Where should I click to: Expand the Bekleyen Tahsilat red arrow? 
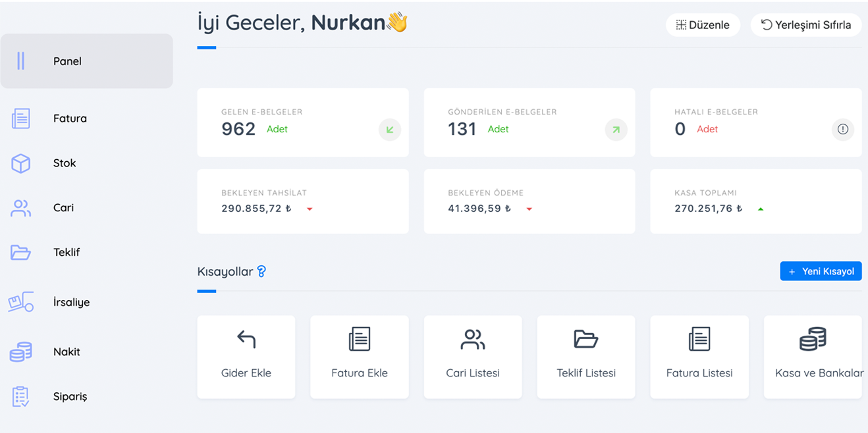(x=310, y=209)
